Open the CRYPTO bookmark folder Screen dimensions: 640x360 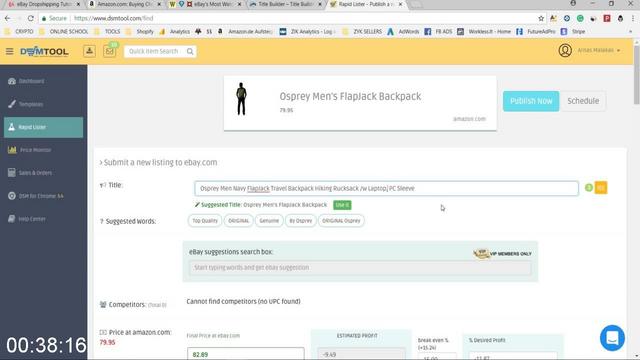20,31
